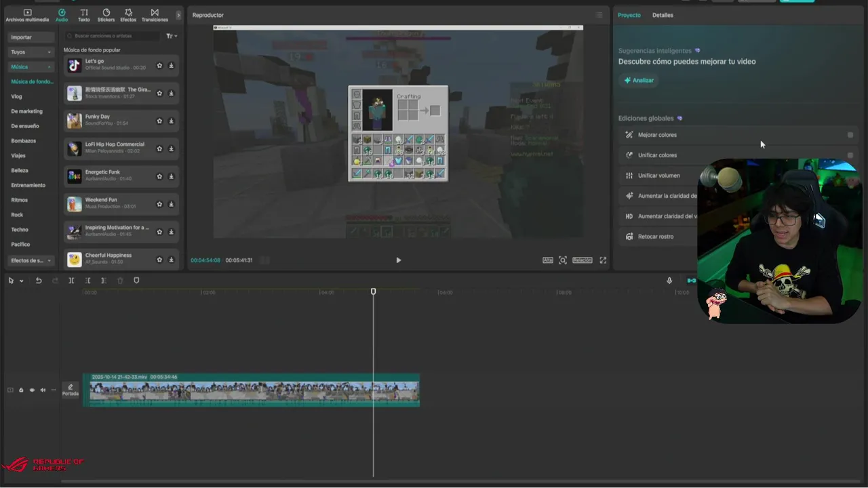This screenshot has width=868, height=488.
Task: Hide the main track with eye icon
Action: pyautogui.click(x=32, y=390)
